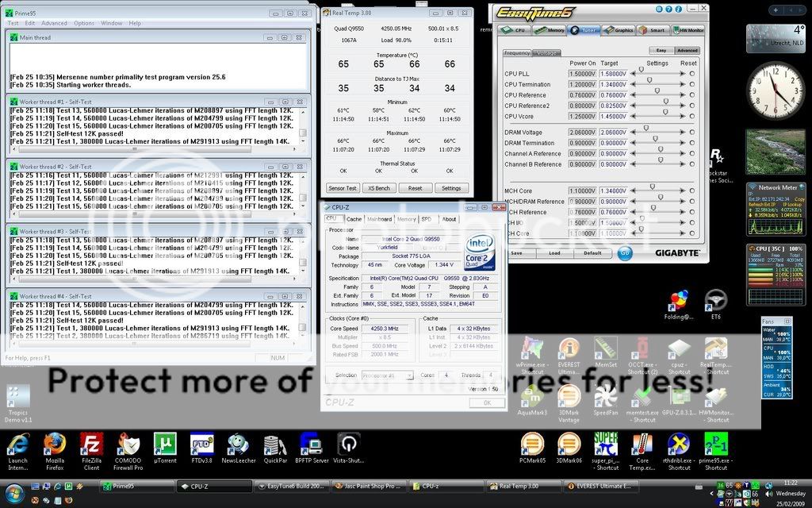Switch EasyTune6 to Easy mode

coord(661,50)
